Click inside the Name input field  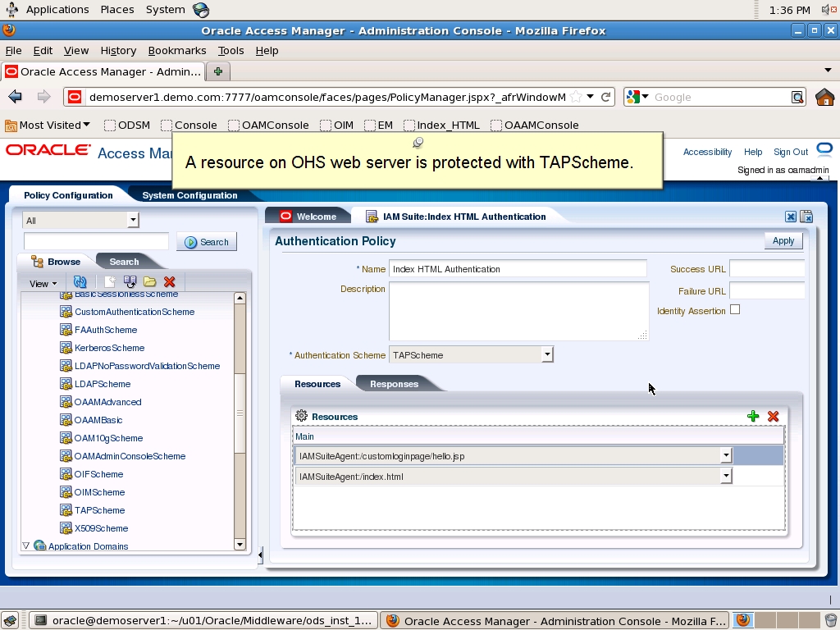[517, 269]
